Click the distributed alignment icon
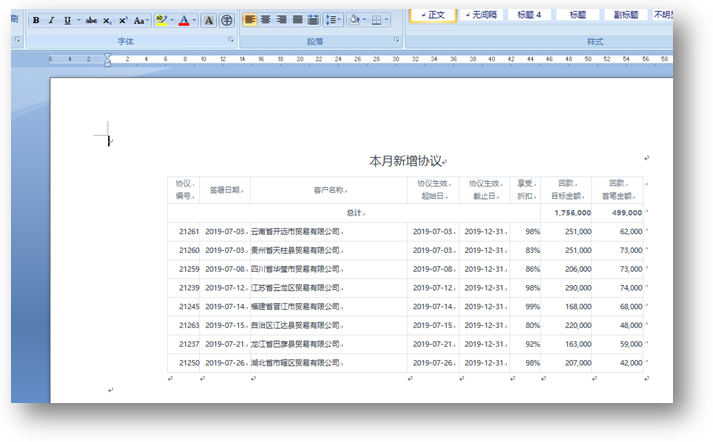Viewport: 713px width, 442px height. click(x=313, y=20)
